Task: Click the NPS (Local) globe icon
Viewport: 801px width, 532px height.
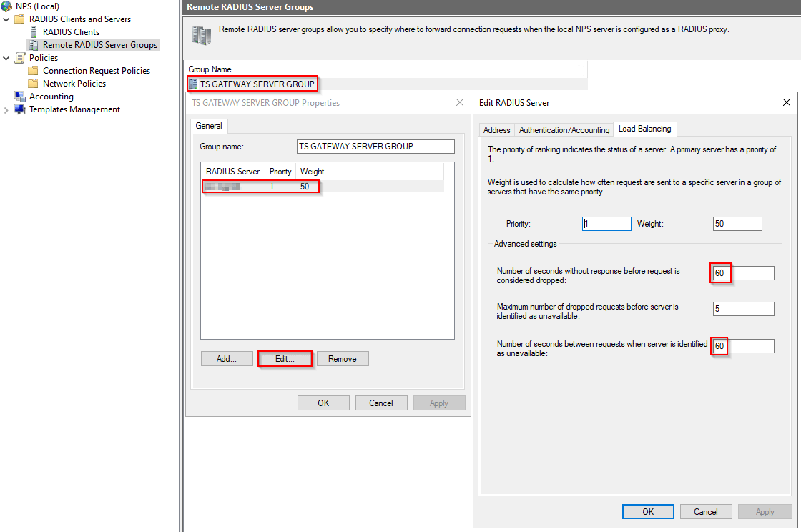Action: click(x=8, y=6)
